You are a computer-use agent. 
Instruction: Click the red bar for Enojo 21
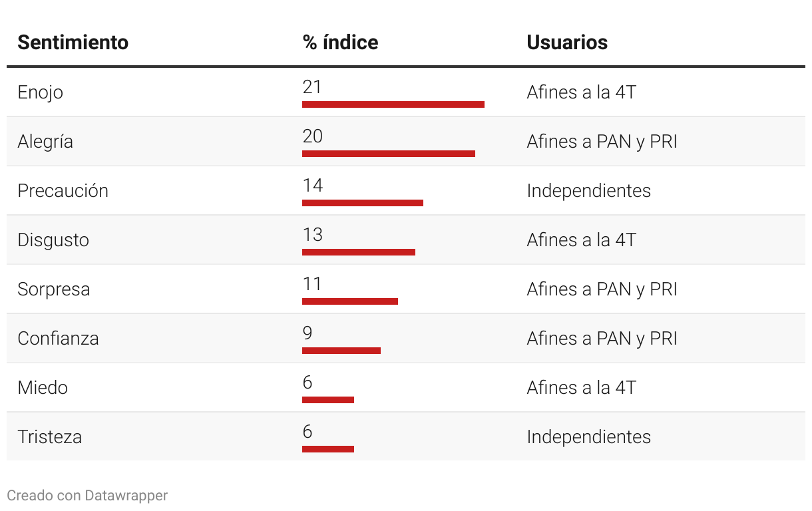(x=393, y=104)
